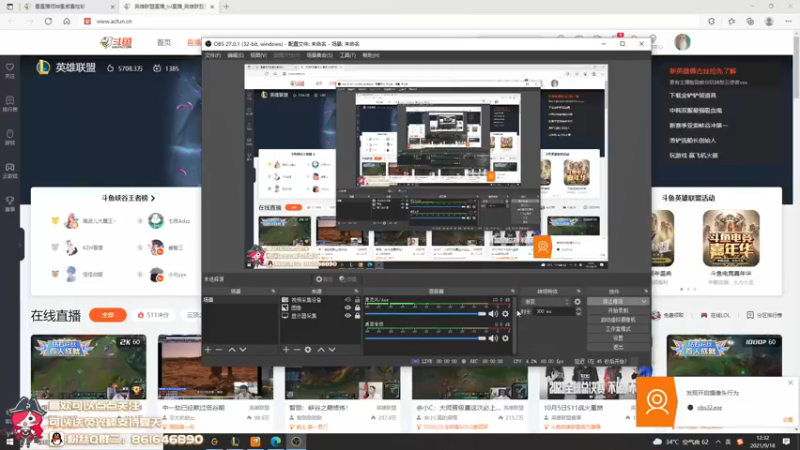Open OBS 视图(V) menu
The image size is (800, 450).
(x=258, y=55)
